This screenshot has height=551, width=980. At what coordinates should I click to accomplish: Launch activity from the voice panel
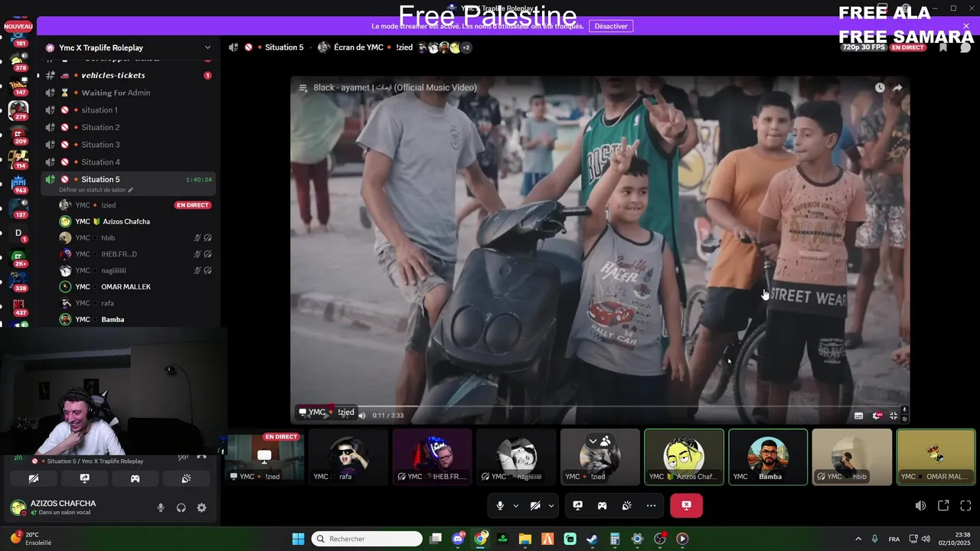point(135,478)
